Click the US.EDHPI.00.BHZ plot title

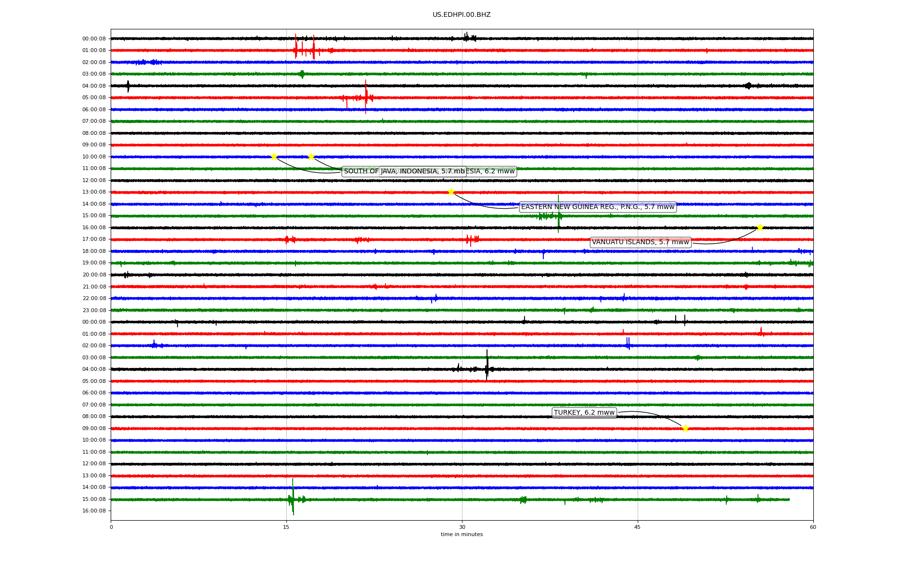pos(462,15)
